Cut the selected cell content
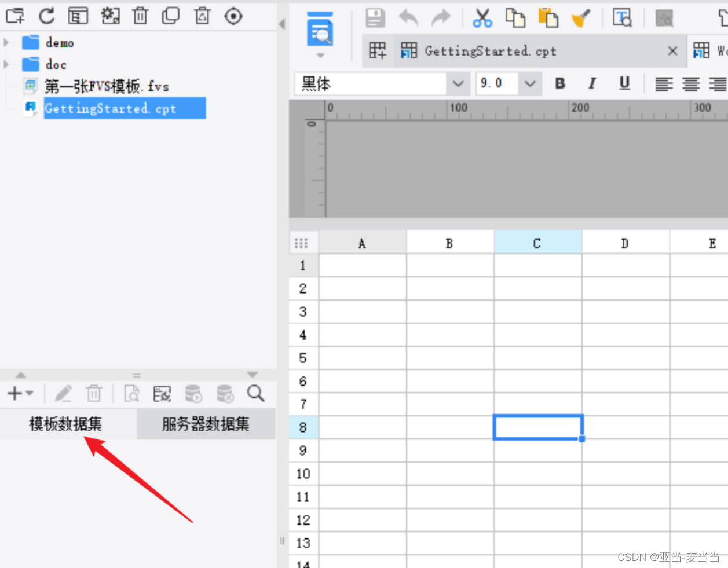Viewport: 728px width, 568px height. (x=482, y=18)
